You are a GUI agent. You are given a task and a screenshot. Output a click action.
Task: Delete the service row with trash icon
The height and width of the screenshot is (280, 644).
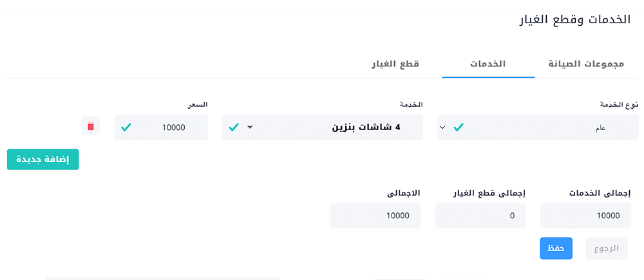coord(90,126)
